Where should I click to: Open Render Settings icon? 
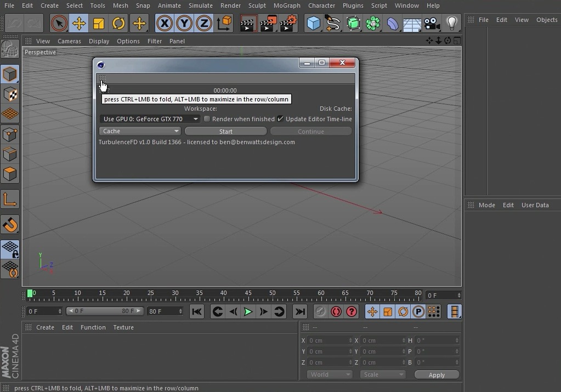click(x=288, y=24)
